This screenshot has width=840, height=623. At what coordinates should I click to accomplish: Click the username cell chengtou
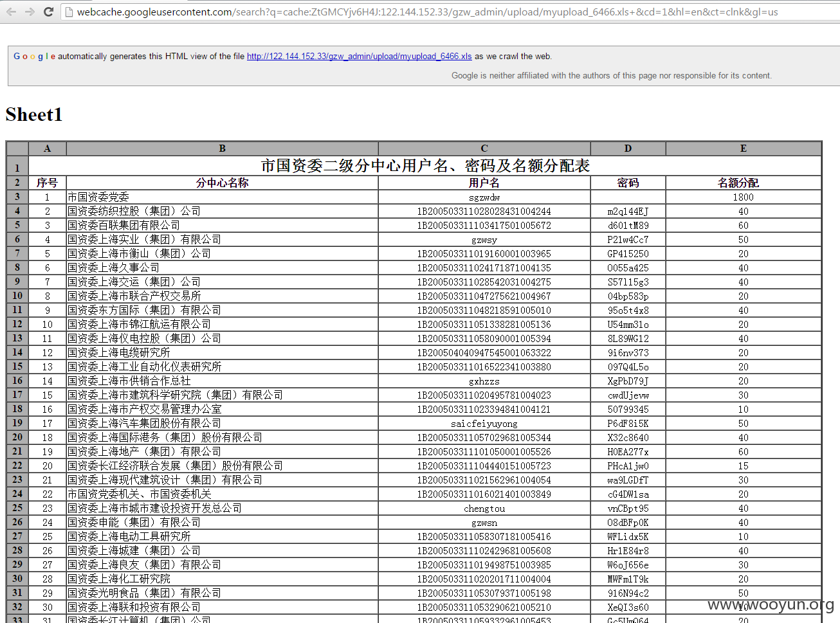point(484,508)
